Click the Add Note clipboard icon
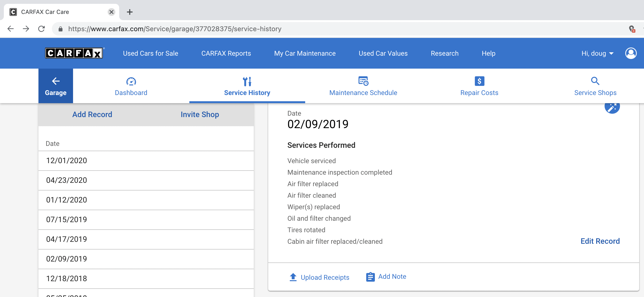This screenshot has width=644, height=297. (370, 277)
